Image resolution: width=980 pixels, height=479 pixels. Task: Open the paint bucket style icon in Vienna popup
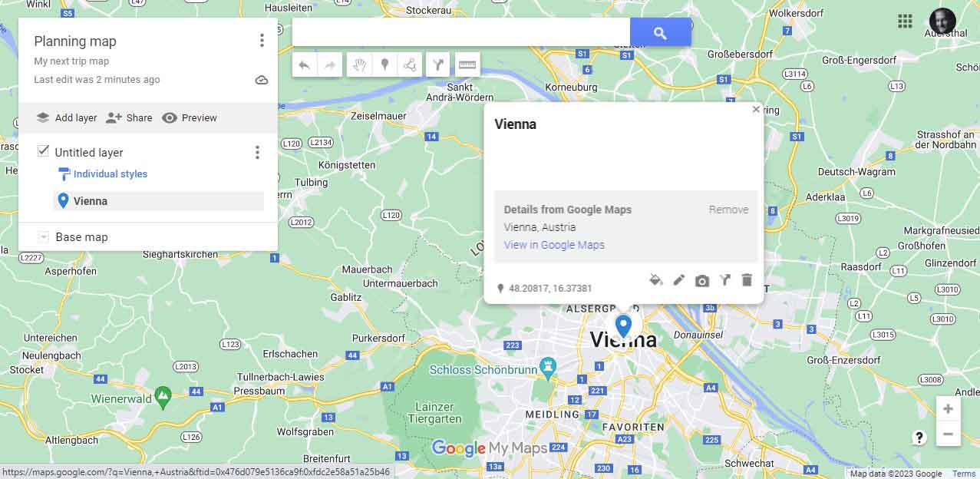[655, 280]
